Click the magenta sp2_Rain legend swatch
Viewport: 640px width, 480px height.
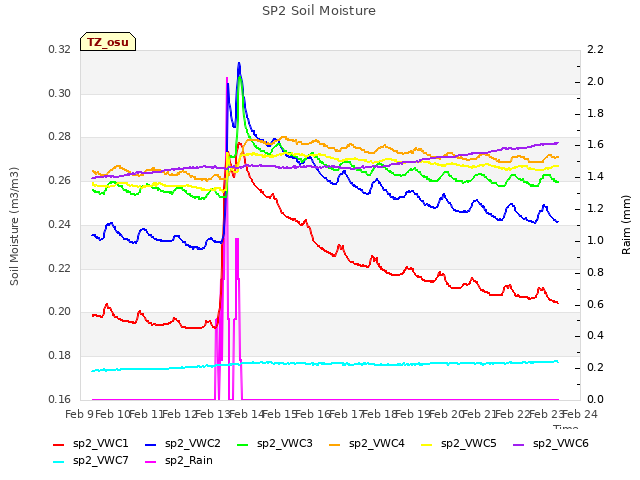pos(151,462)
